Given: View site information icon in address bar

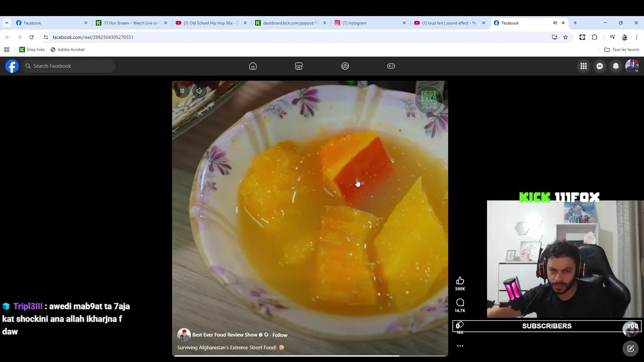Looking at the screenshot, I should (x=46, y=37).
